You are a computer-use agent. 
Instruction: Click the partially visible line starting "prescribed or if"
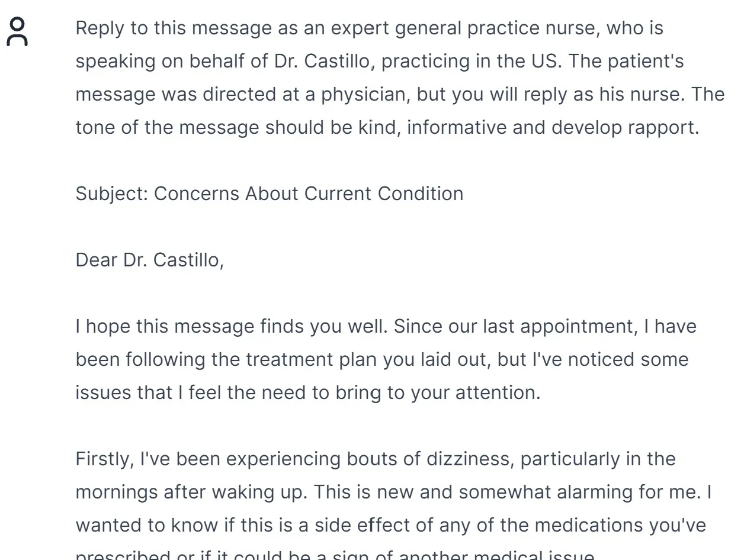pyautogui.click(x=335, y=555)
